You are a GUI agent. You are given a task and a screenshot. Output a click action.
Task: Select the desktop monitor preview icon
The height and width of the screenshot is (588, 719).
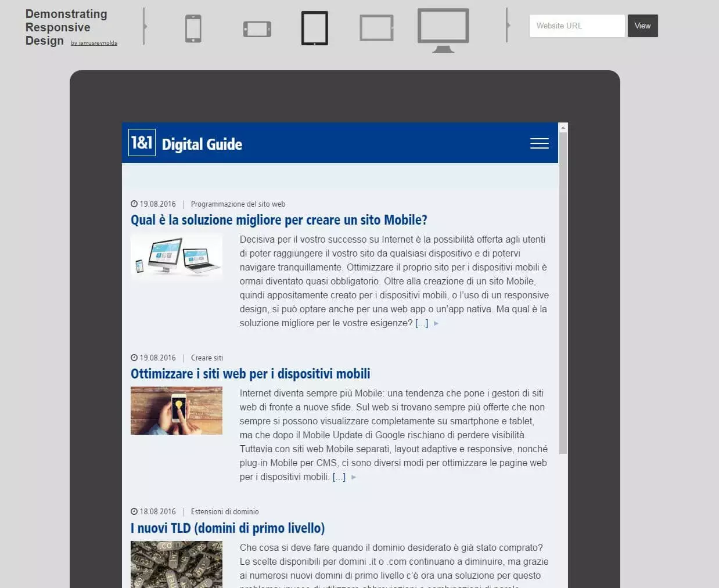pos(443,30)
